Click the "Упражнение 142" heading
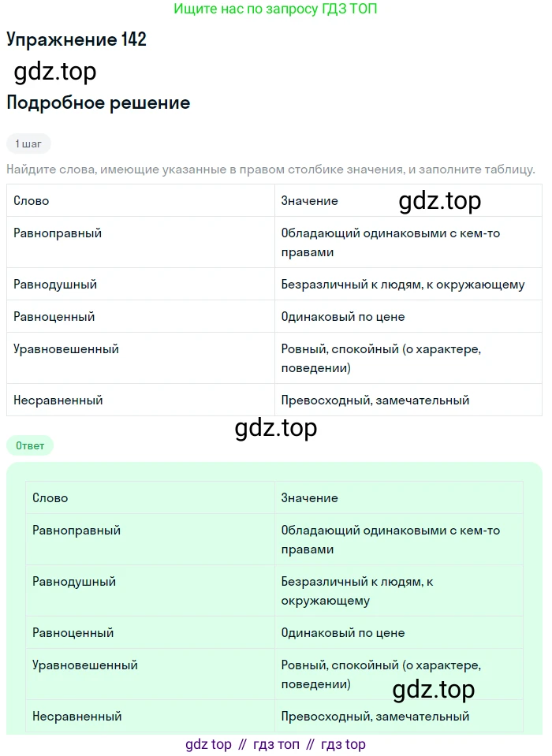The width and height of the screenshot is (552, 756). [76, 39]
